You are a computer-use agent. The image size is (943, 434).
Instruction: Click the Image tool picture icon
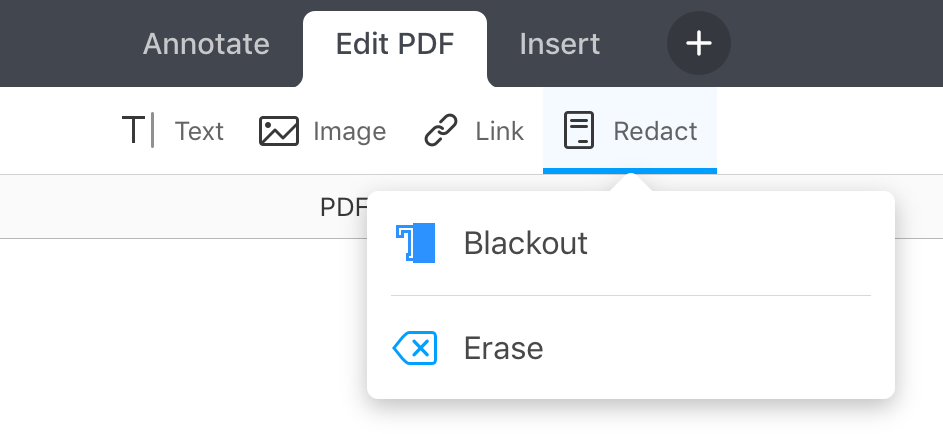click(x=279, y=131)
